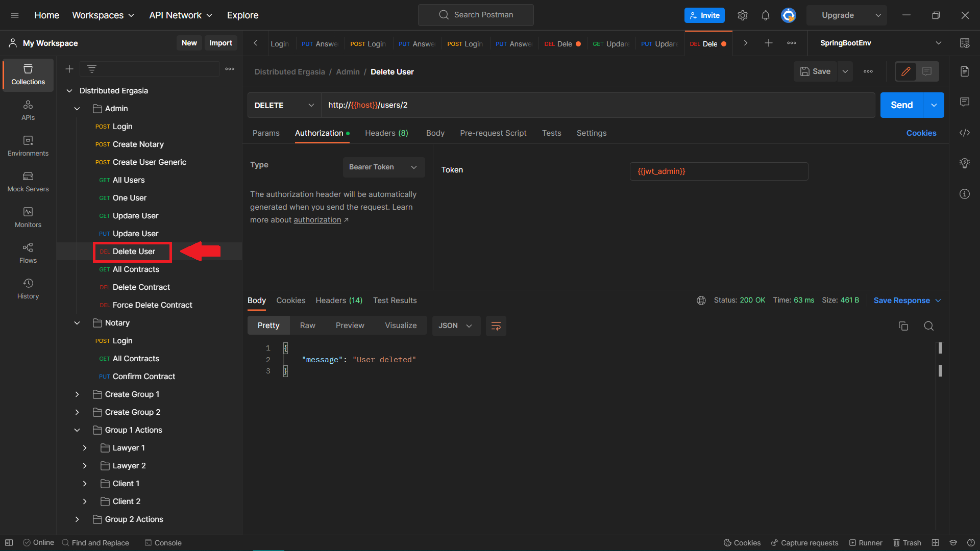Open collection sidebar options ellipsis
Image resolution: width=980 pixels, height=551 pixels.
coord(230,69)
